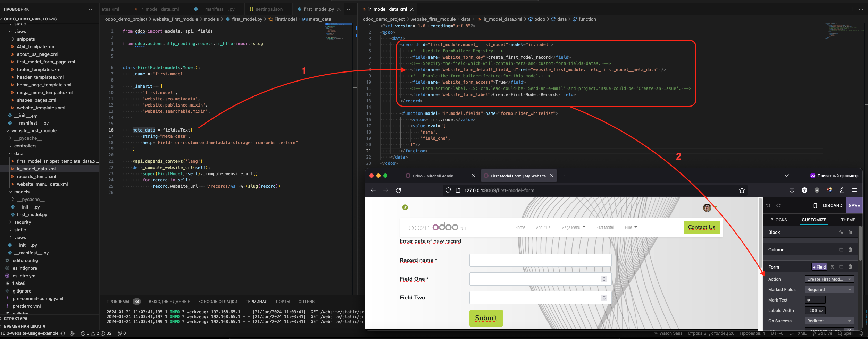Viewport: 868px width, 339px height.
Task: Click the Odoo editor panel scrollbar
Action: click(860, 243)
